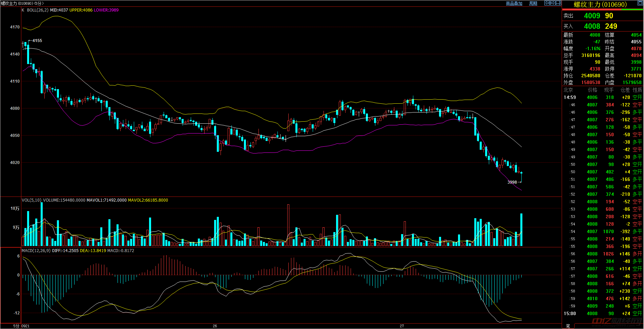Screen dimensions: 644x329
Task: Click the 性质 column header in tick list
Action: [637, 90]
